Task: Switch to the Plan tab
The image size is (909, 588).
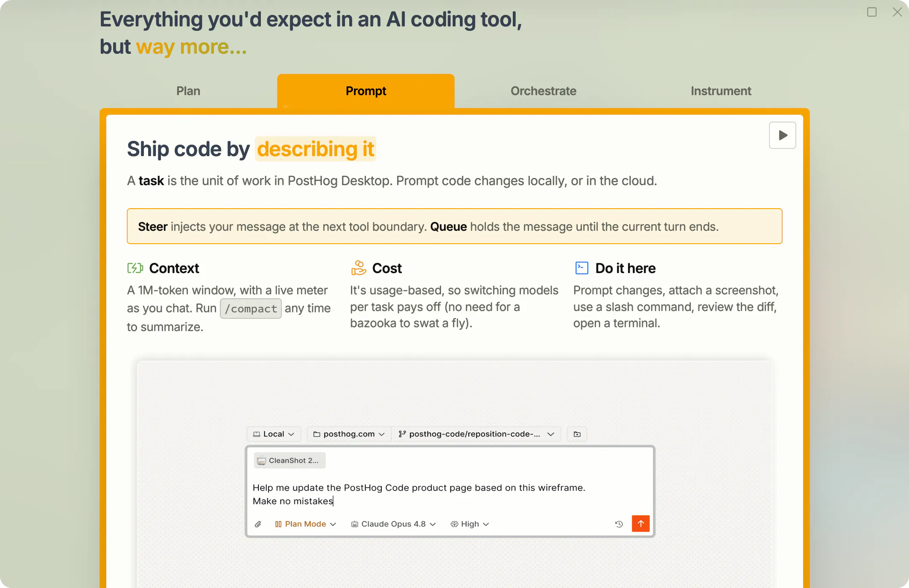Action: click(x=188, y=91)
